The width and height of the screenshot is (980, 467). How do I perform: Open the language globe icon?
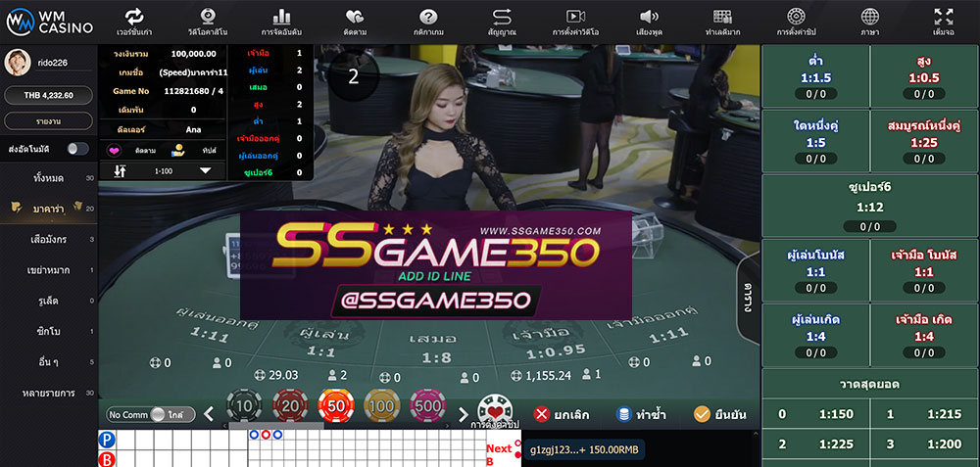pos(869,17)
